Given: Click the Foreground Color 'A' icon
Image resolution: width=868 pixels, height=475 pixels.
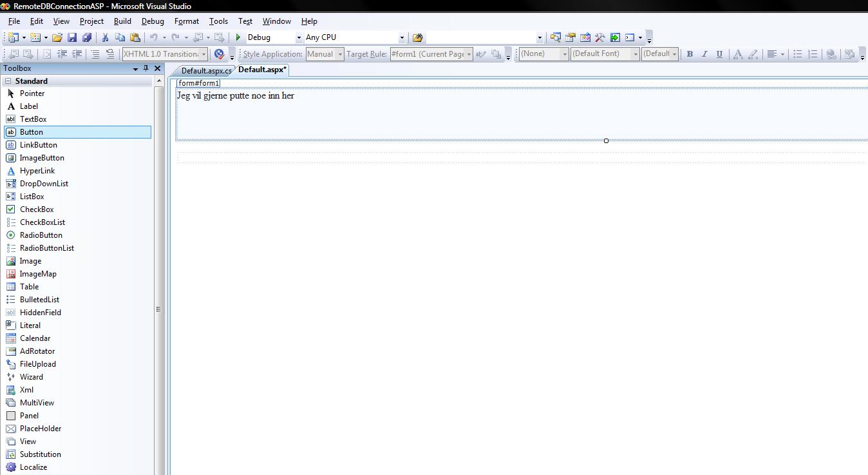Looking at the screenshot, I should [738, 54].
